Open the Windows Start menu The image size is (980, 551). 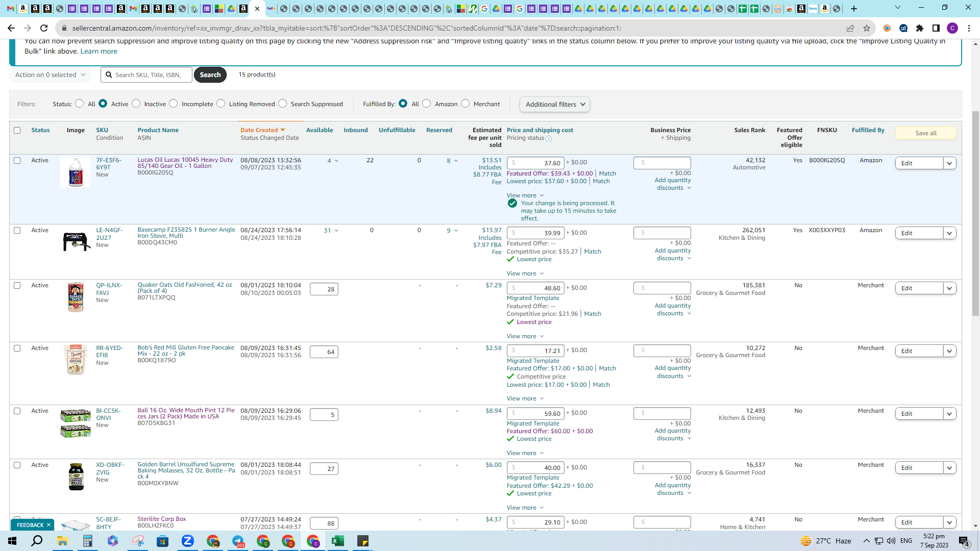(12, 541)
